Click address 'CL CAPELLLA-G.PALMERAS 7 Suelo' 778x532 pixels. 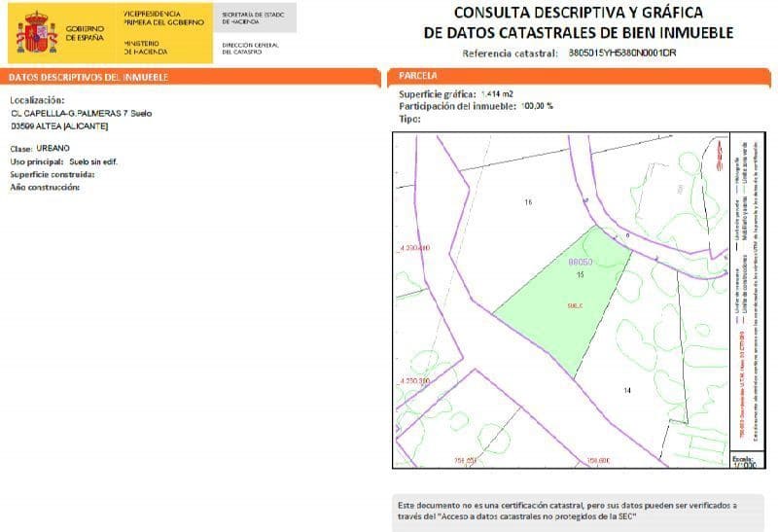pos(82,114)
